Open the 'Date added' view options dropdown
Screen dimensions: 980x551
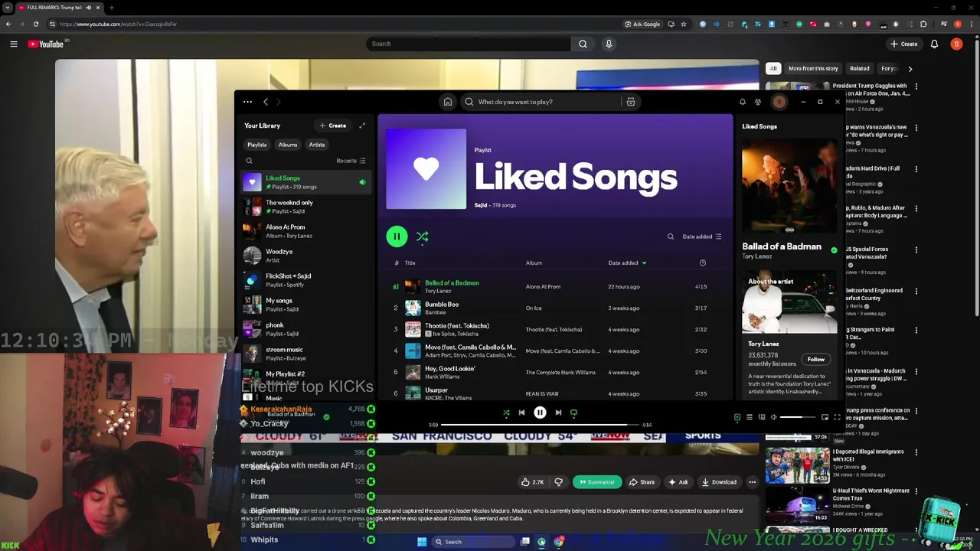(702, 236)
